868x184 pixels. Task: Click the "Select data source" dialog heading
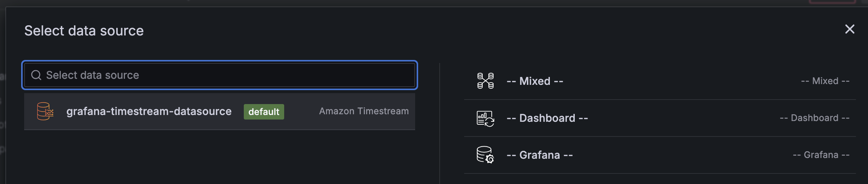[84, 31]
